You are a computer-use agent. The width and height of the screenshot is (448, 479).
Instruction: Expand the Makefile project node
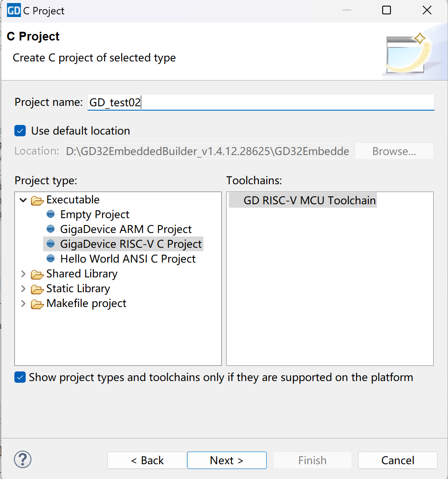pos(23,304)
